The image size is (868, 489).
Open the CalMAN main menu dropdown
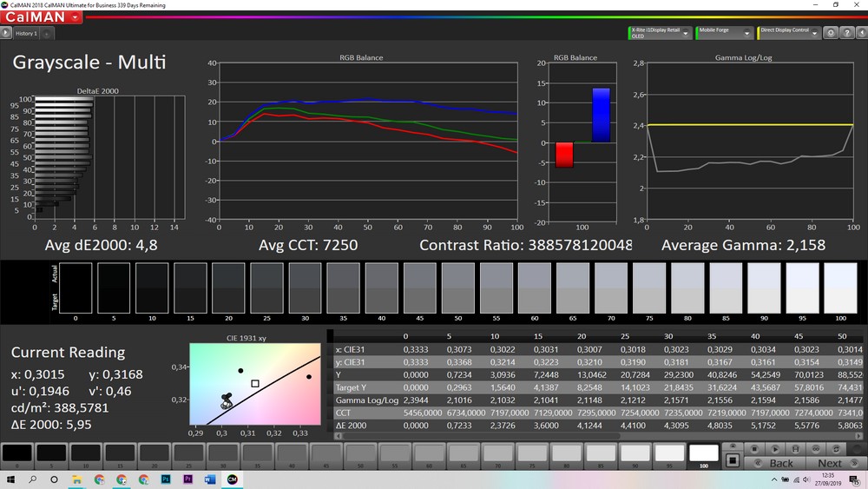(76, 17)
